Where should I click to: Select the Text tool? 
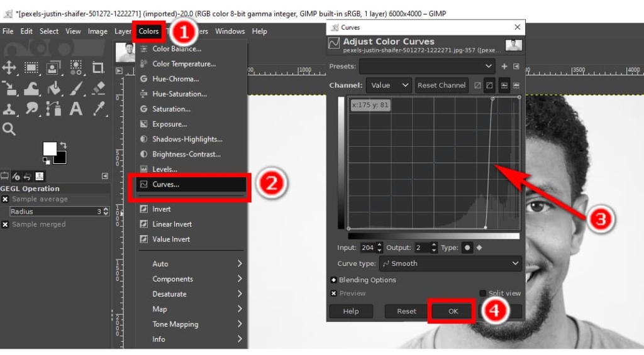click(x=75, y=109)
